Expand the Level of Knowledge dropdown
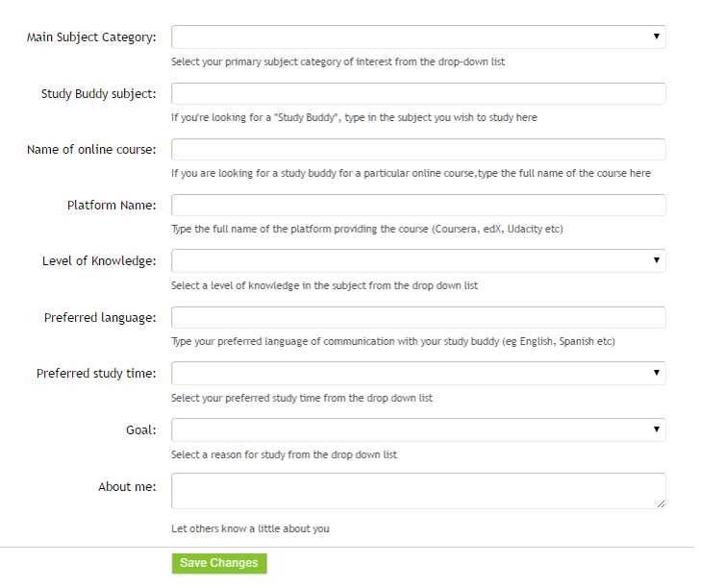725x588 pixels. click(418, 261)
